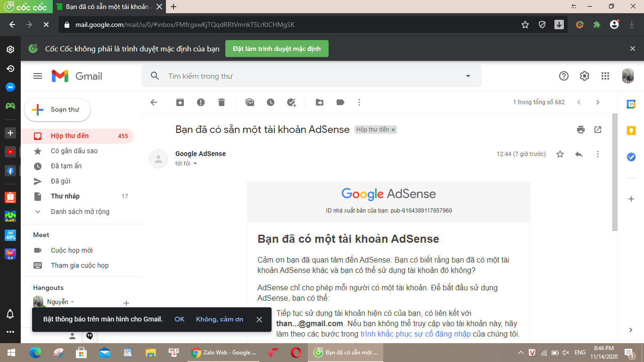The image size is (644, 362).
Task: Dismiss the Gmail notification prompt
Action: 259,320
